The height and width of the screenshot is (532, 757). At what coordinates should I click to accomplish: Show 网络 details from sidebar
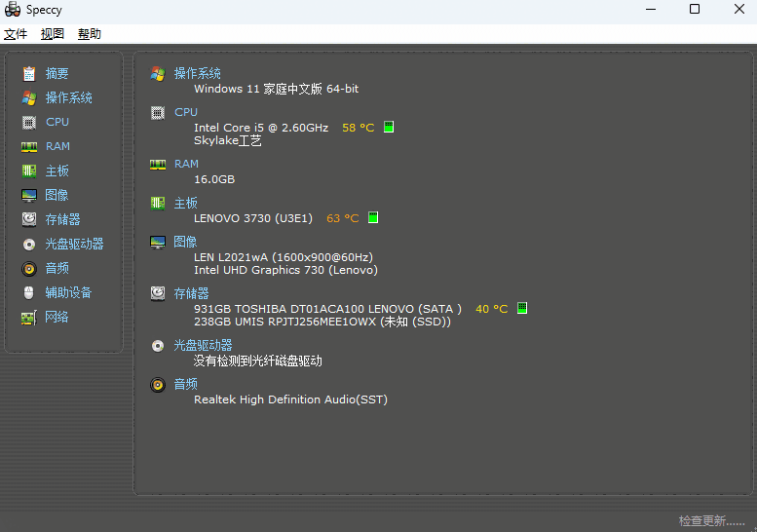click(57, 317)
